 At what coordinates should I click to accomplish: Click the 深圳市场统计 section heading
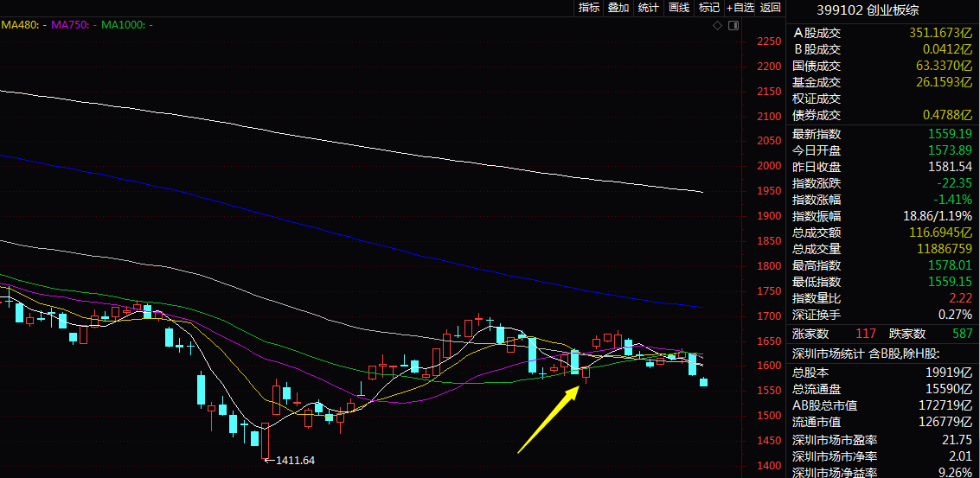tap(866, 354)
